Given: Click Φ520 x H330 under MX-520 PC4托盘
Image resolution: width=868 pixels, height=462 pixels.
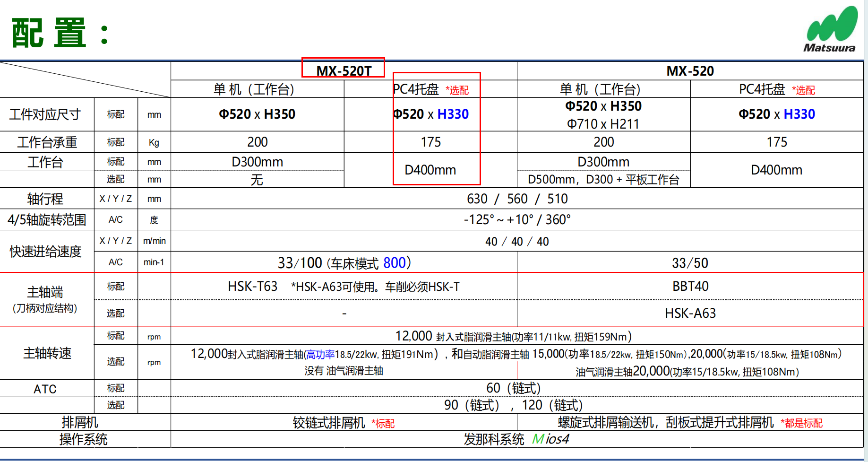Looking at the screenshot, I should [x=777, y=114].
